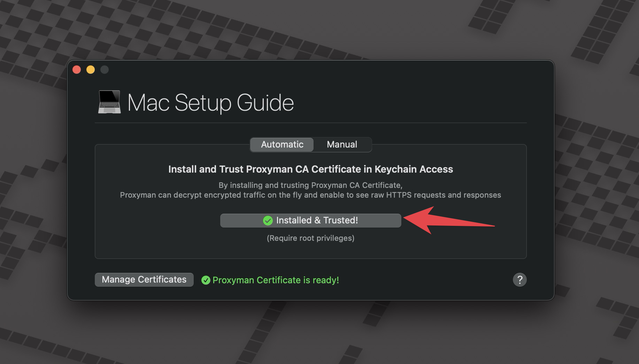Click the Proxyman Certificate is ready text
Viewport: 639px width, 364px height.
click(x=276, y=280)
